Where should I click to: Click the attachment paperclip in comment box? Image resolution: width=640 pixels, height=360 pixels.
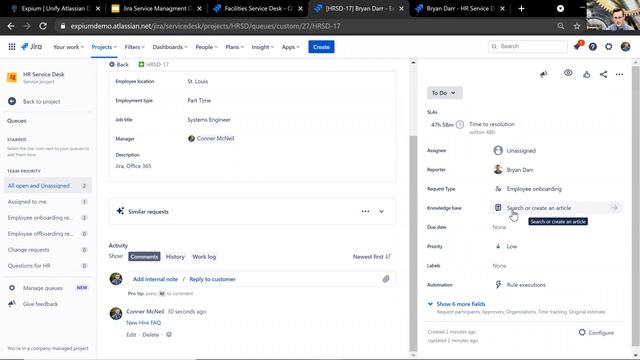pos(386,279)
